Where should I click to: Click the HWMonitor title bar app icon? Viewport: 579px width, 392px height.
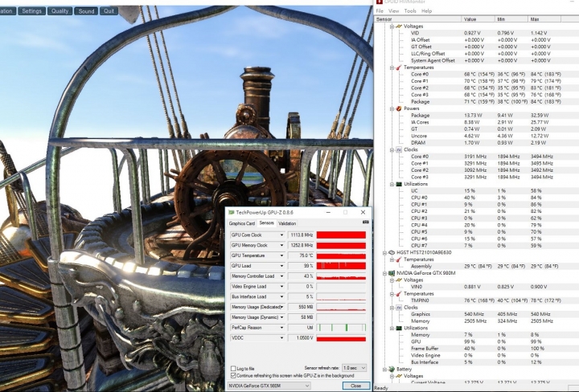[379, 2]
